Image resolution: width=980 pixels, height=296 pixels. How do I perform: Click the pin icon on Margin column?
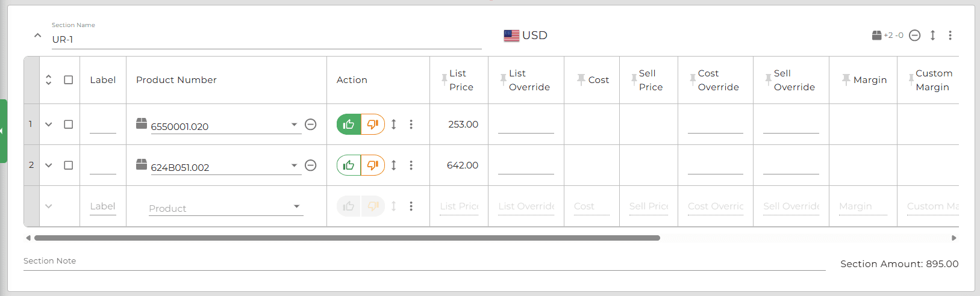coord(846,79)
